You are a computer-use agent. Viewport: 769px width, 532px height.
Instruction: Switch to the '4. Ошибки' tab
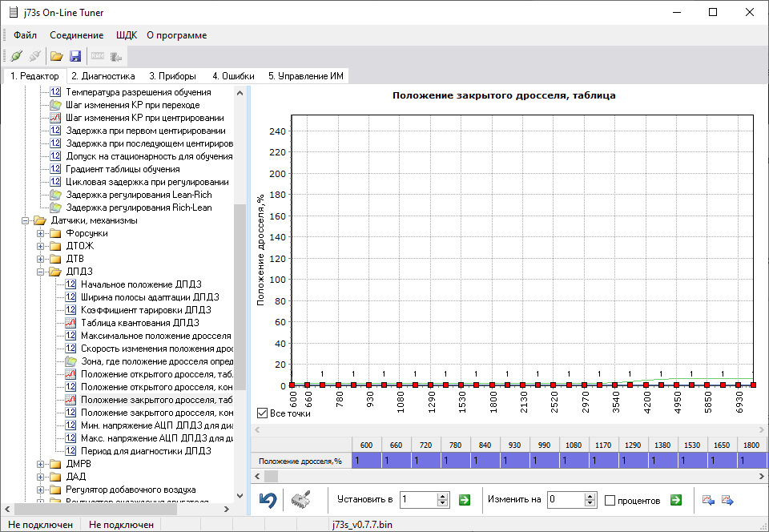[x=233, y=76]
